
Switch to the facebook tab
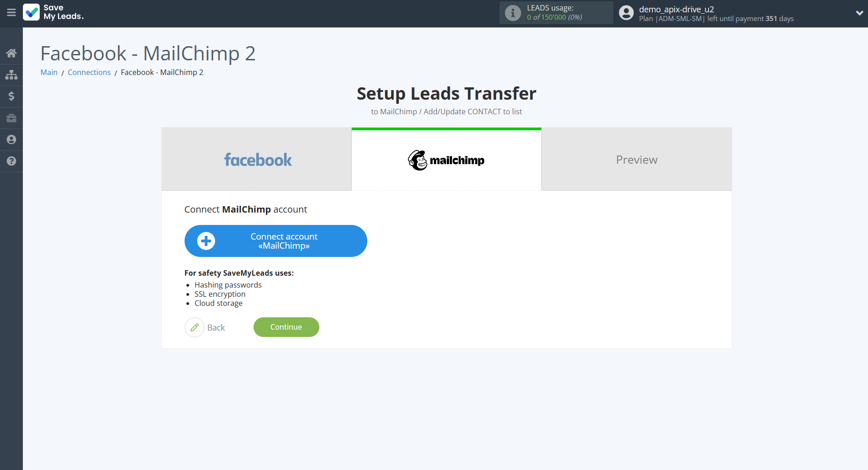(x=257, y=160)
